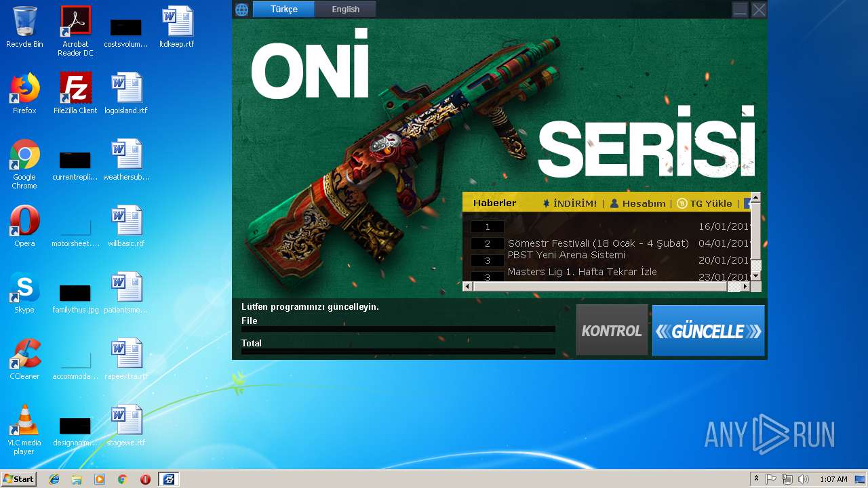The image size is (868, 488).
Task: Open Acrobat Reader DC shortcut
Action: pos(75,31)
